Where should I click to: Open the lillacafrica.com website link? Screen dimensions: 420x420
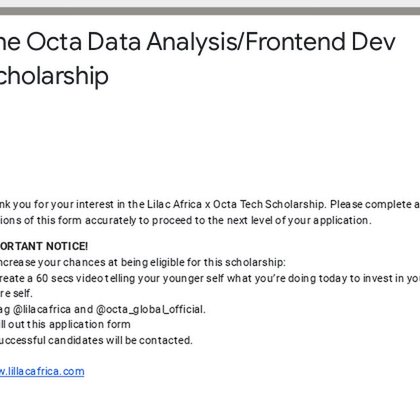coord(42,371)
